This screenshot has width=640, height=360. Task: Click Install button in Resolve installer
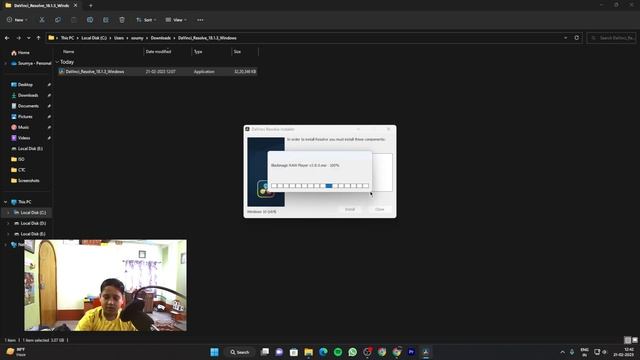click(350, 209)
